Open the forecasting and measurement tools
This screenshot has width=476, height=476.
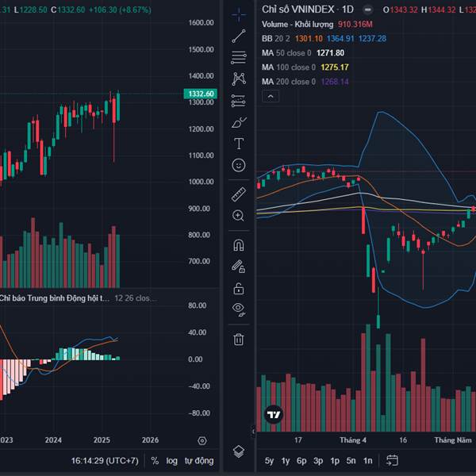coord(239,101)
